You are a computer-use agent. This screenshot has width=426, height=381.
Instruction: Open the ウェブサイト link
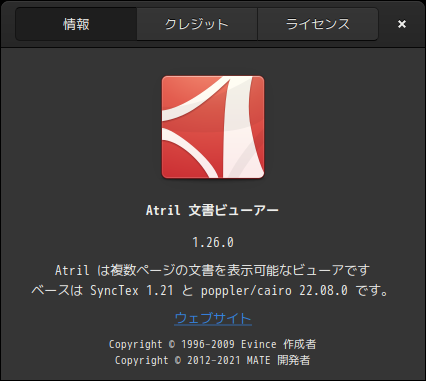pyautogui.click(x=213, y=318)
